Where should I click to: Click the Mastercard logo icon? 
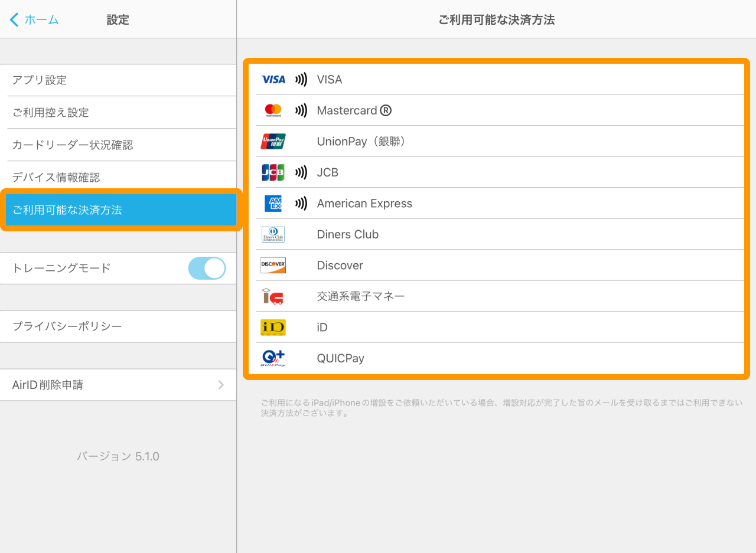click(x=273, y=110)
